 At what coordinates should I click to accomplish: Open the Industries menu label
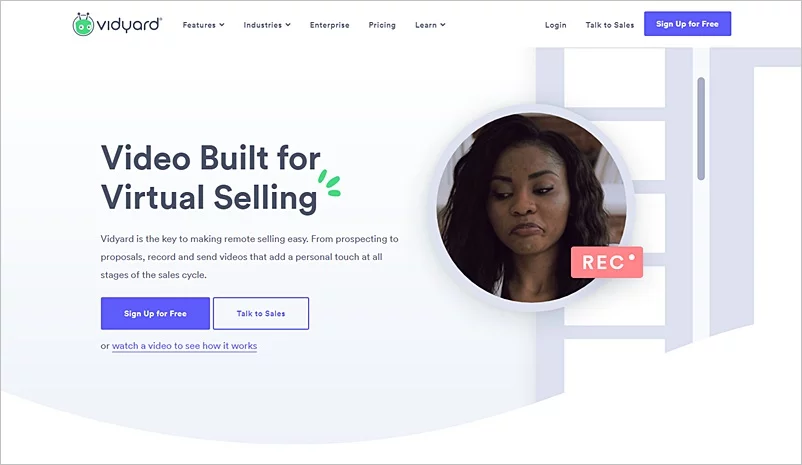(x=262, y=25)
